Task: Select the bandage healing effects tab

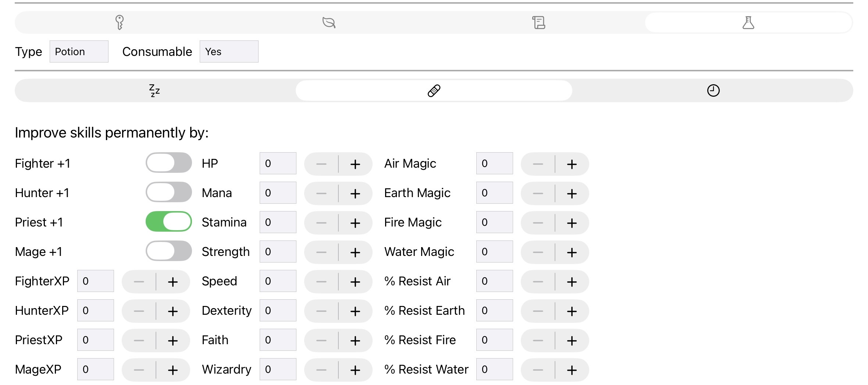Action: [x=434, y=90]
